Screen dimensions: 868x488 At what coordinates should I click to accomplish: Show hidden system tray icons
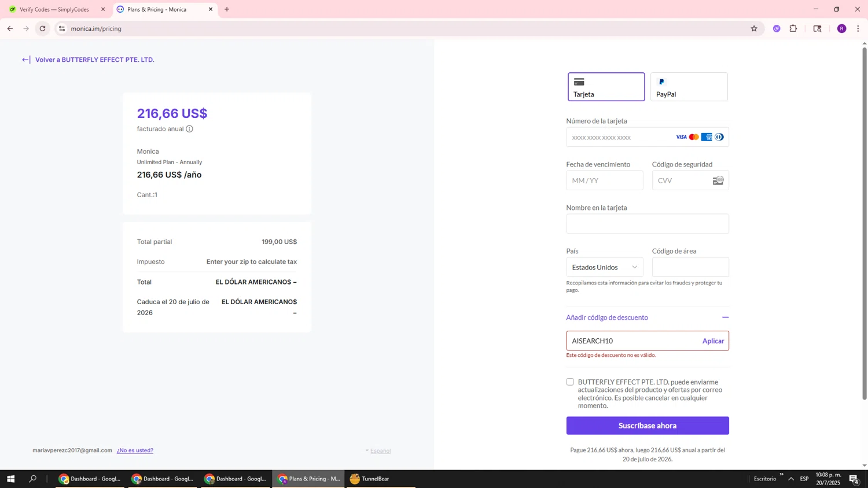[791, 479]
